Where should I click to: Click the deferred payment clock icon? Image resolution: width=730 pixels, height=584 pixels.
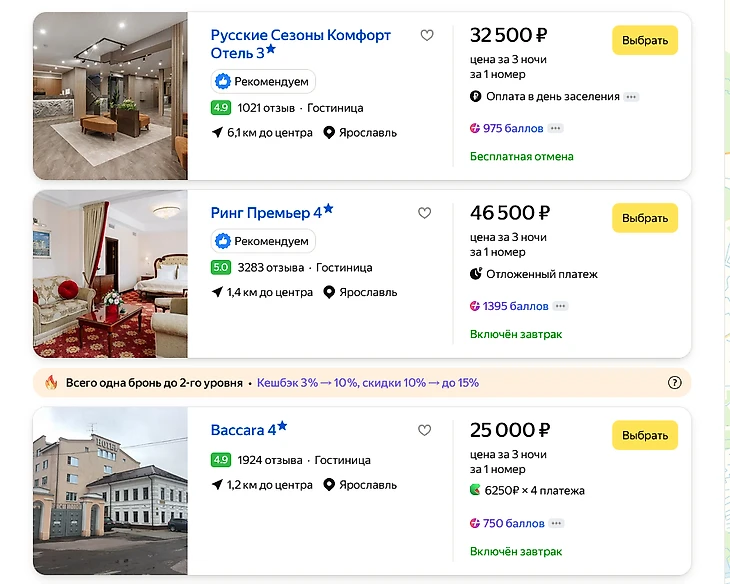coord(476,274)
